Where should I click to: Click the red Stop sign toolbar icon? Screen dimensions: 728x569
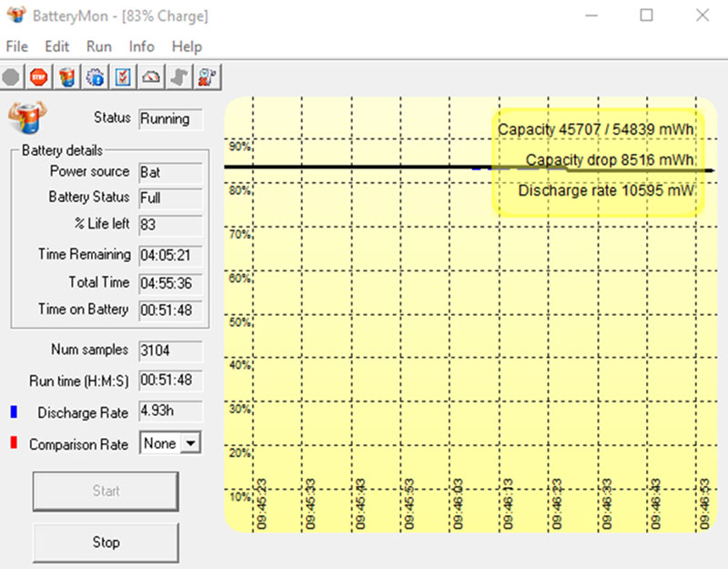click(38, 77)
